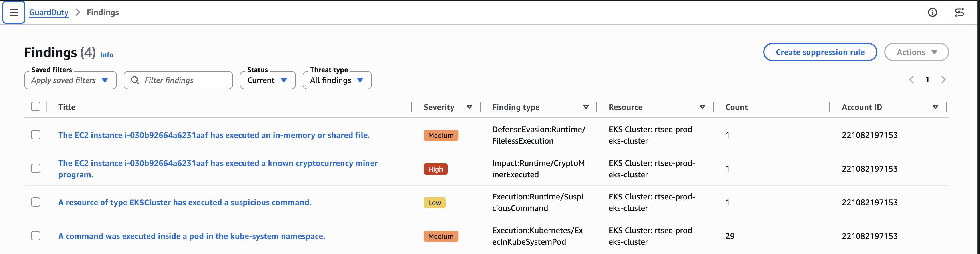980x254 pixels.
Task: Go to next findings page
Action: pyautogui.click(x=943, y=80)
